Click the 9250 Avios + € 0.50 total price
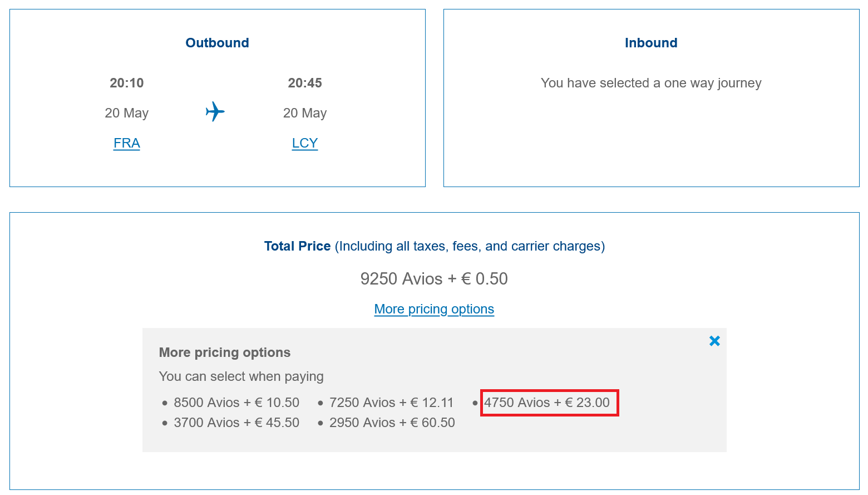This screenshot has height=495, width=868. tap(434, 278)
